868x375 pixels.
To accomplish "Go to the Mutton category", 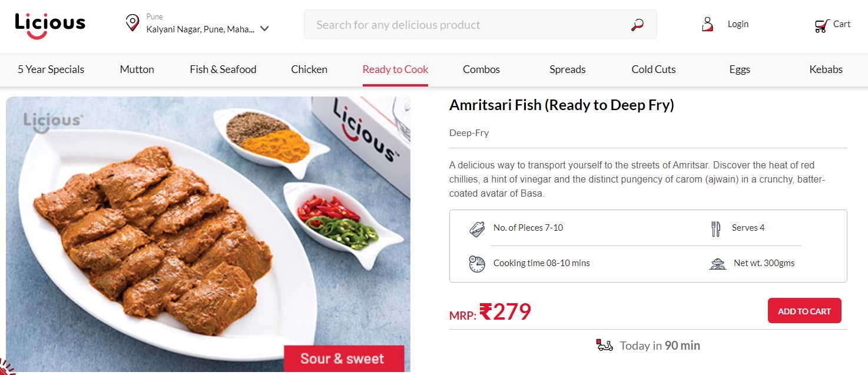I will [x=137, y=69].
